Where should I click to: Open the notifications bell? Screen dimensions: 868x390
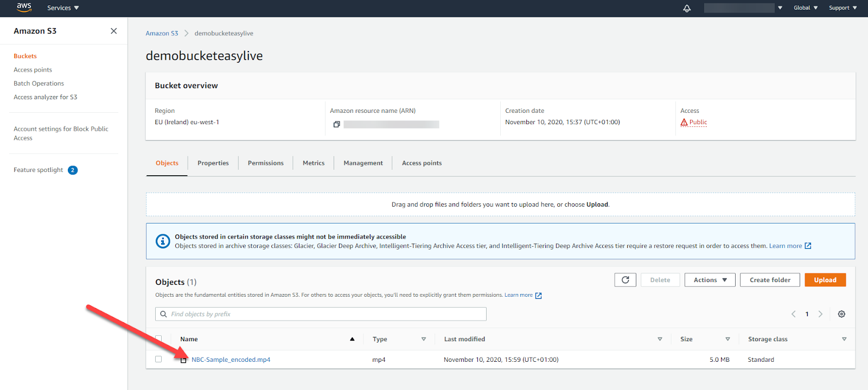click(687, 8)
